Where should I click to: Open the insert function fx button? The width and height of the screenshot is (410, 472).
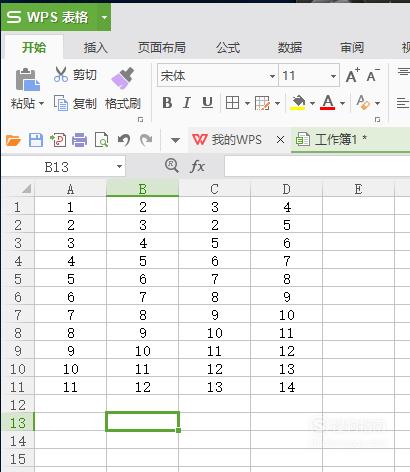(x=197, y=166)
